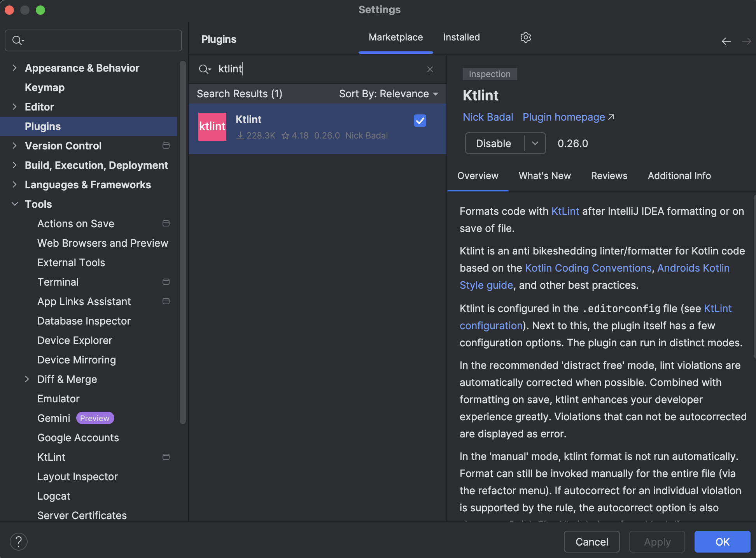Expand the Diff & Merge node
The height and width of the screenshot is (558, 756).
(27, 379)
